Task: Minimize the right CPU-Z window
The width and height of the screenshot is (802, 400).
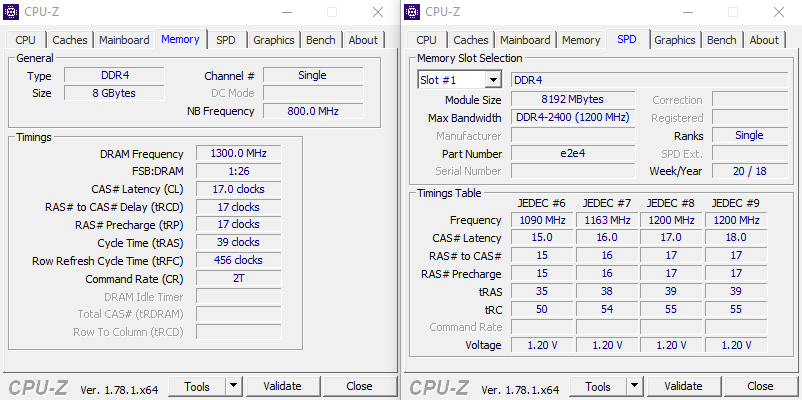Action: point(688,12)
